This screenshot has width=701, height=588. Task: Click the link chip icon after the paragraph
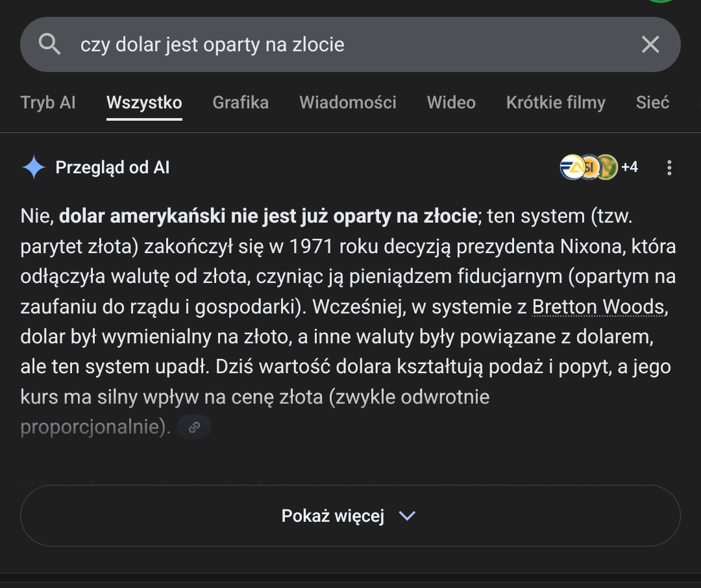[194, 427]
